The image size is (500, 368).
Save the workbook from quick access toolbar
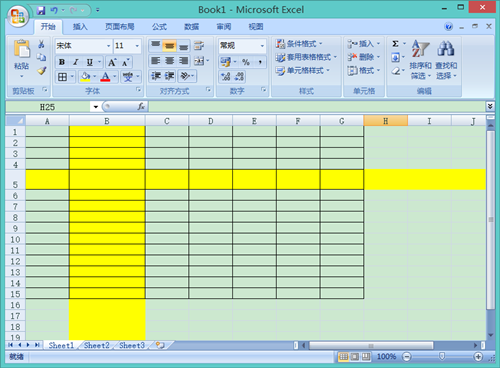click(x=41, y=10)
